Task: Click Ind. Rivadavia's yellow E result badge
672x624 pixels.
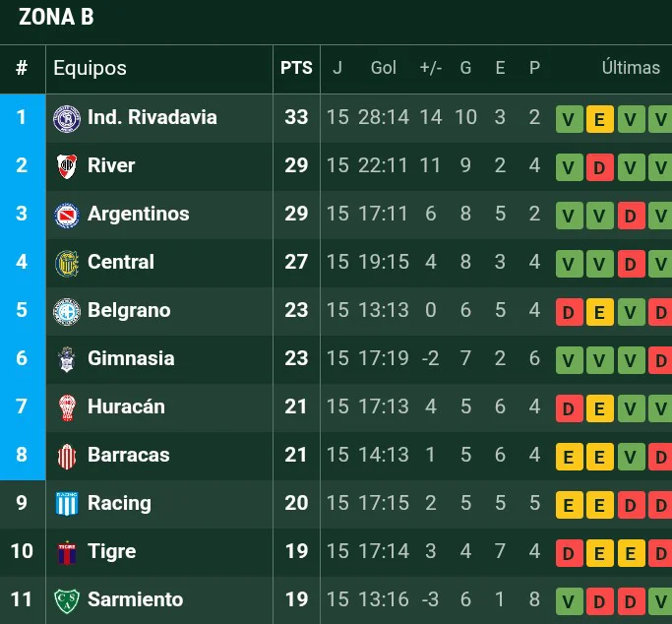Action: 599,119
